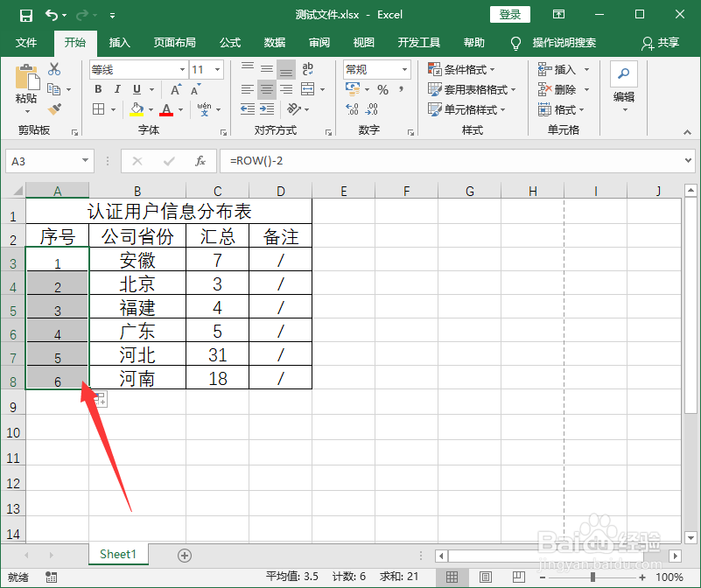
Task: Expand the font size dropdown showing 11
Action: [x=217, y=70]
